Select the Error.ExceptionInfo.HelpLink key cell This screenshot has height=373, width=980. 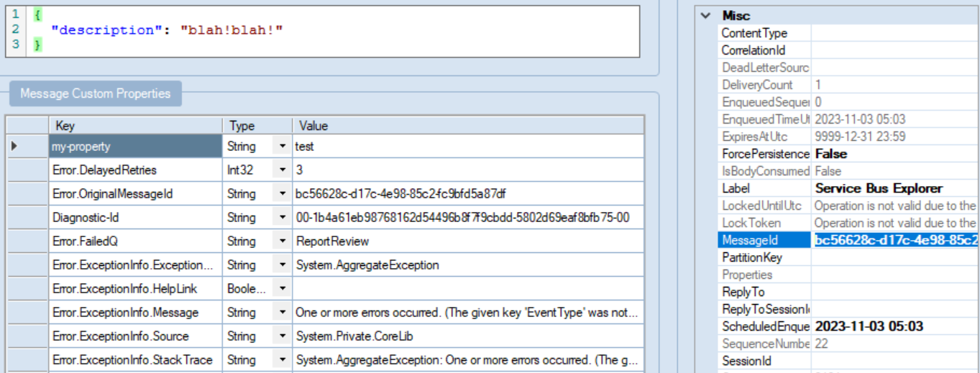[x=135, y=288]
